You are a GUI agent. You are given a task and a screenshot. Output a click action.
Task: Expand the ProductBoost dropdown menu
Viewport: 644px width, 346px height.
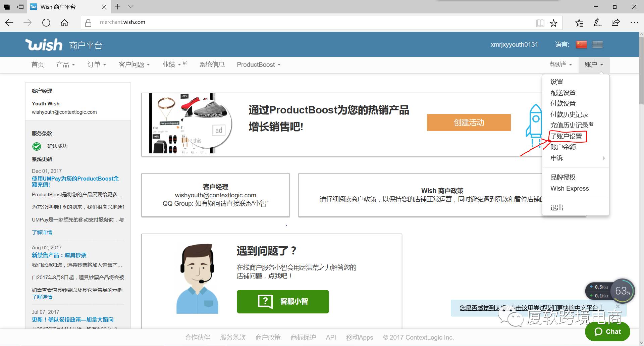coord(259,64)
